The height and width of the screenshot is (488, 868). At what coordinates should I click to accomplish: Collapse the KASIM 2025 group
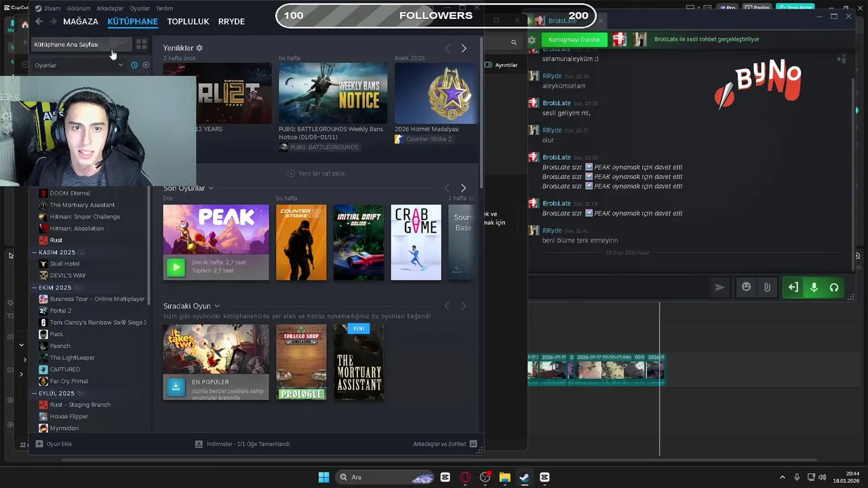[x=35, y=252]
